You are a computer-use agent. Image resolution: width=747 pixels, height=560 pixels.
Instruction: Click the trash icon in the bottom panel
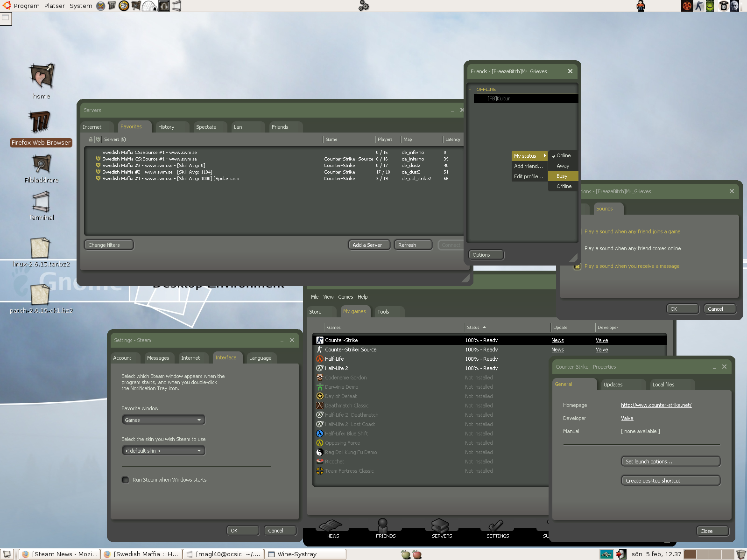coord(741,554)
